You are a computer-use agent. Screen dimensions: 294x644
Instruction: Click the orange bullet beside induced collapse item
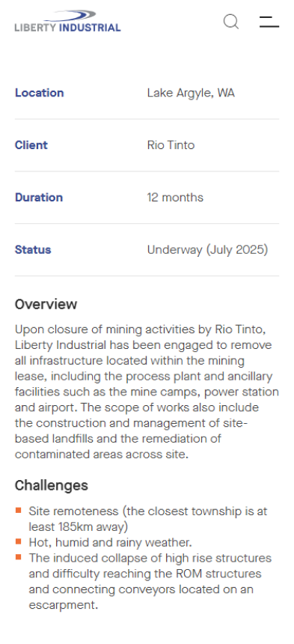tap(19, 557)
